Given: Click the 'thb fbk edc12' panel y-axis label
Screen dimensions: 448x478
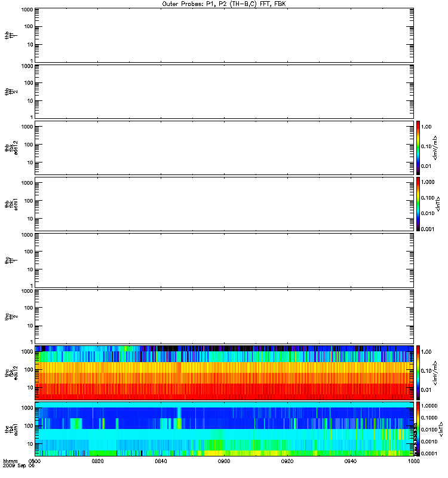Looking at the screenshot, I should [x=11, y=148].
